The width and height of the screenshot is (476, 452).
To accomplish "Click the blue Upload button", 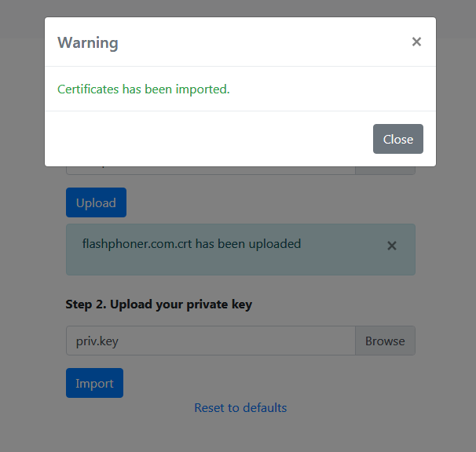I will click(x=96, y=202).
